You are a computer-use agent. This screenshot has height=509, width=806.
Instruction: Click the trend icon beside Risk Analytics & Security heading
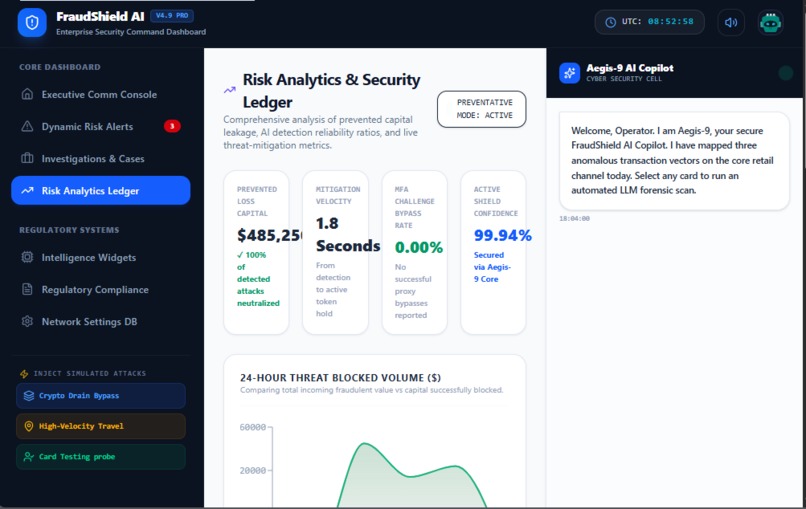(230, 90)
